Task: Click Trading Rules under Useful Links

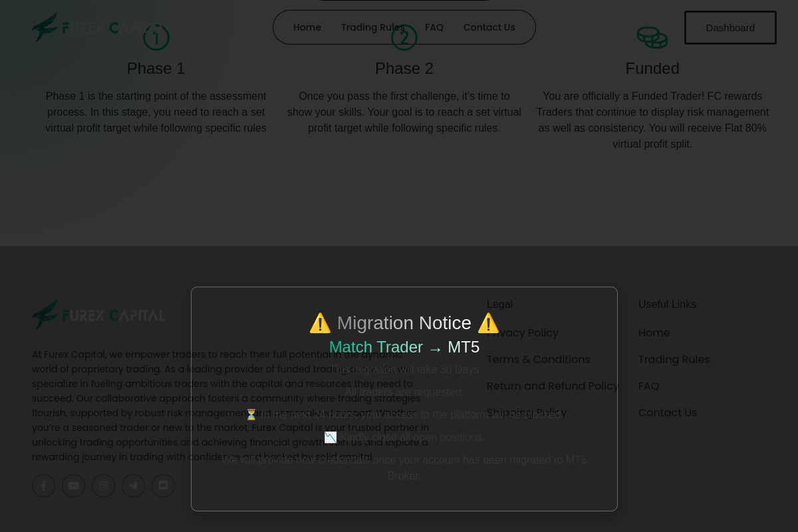Action: coord(674,360)
